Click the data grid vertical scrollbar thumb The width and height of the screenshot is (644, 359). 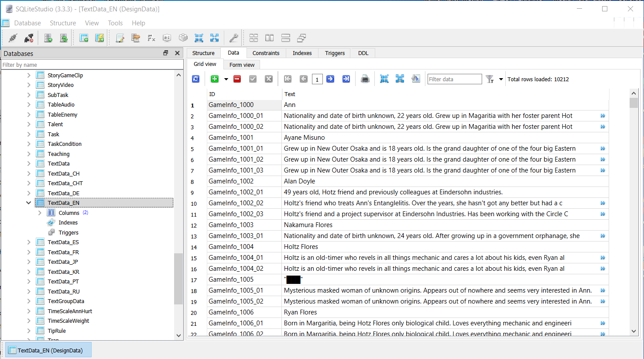634,103
